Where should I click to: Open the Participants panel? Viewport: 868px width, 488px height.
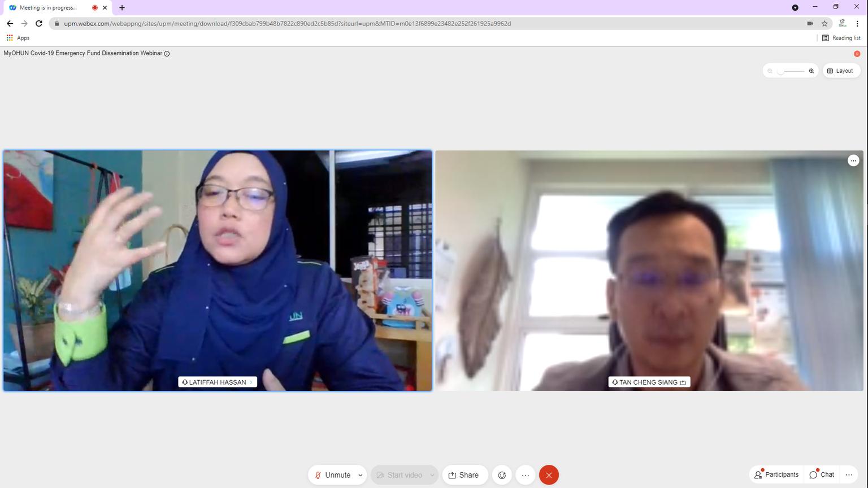(776, 474)
